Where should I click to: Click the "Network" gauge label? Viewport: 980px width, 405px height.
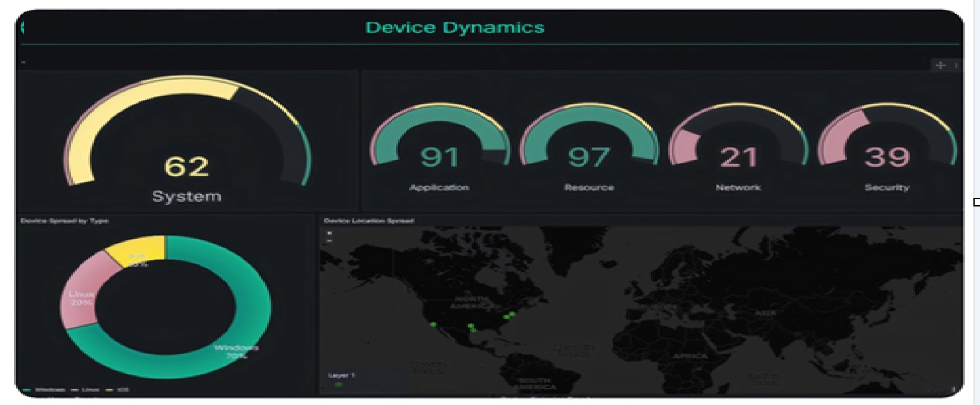click(738, 187)
